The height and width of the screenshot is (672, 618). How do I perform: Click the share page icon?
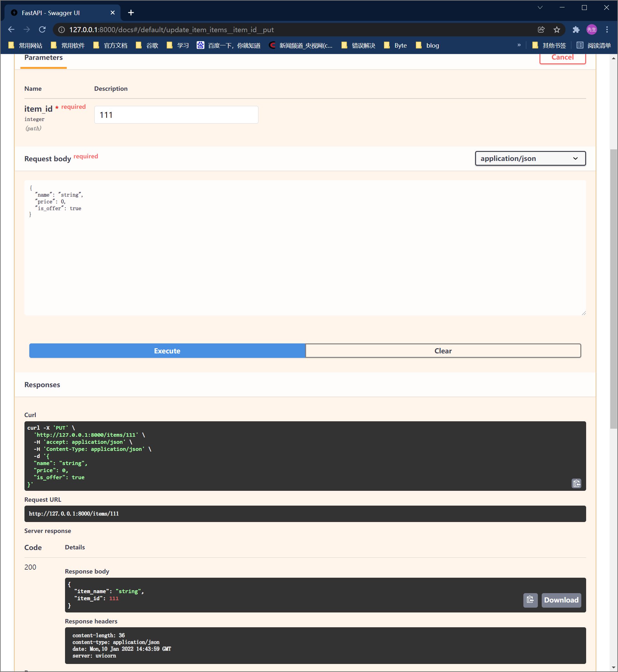point(541,30)
